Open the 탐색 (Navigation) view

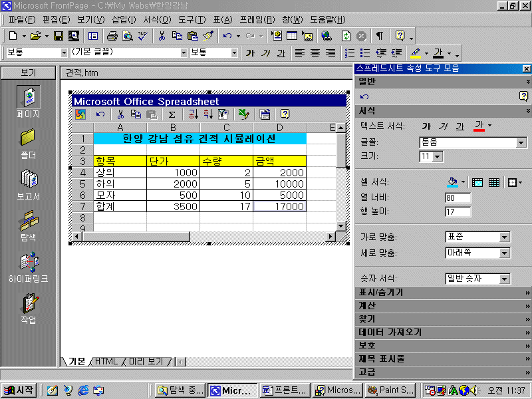coord(28,225)
